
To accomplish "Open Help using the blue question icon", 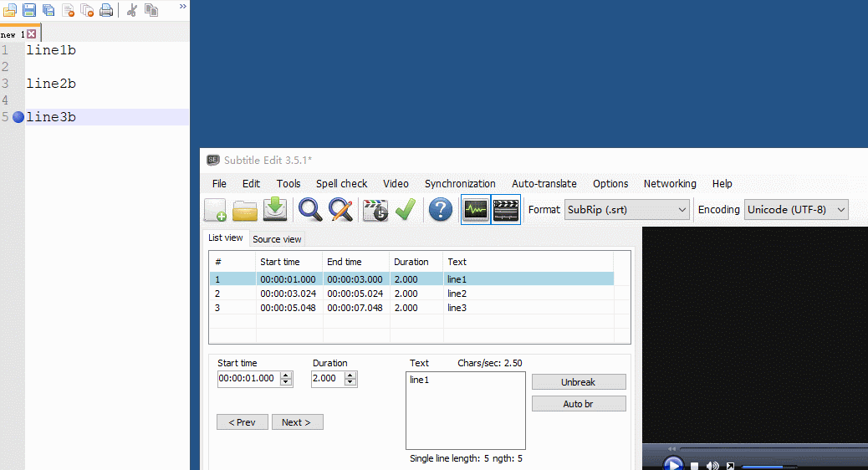I will pos(441,210).
